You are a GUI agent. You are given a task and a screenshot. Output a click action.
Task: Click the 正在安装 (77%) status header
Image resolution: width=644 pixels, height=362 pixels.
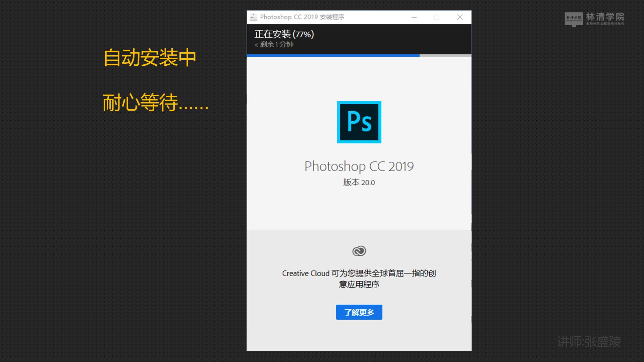click(x=283, y=34)
